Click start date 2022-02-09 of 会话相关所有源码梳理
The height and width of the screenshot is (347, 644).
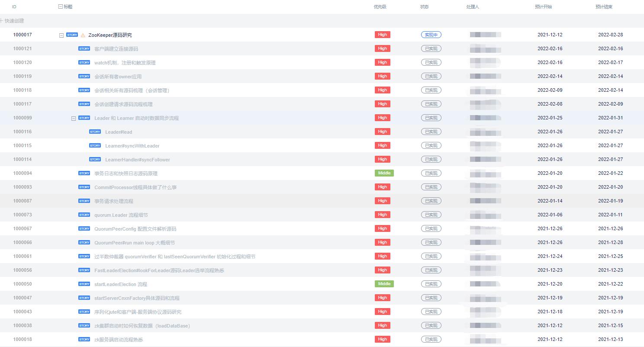[x=550, y=90]
